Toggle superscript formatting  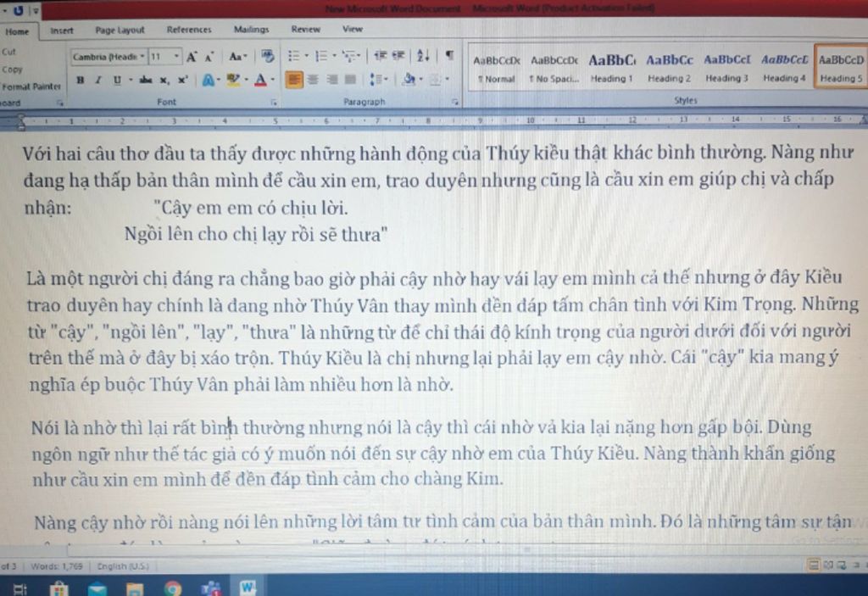(181, 80)
